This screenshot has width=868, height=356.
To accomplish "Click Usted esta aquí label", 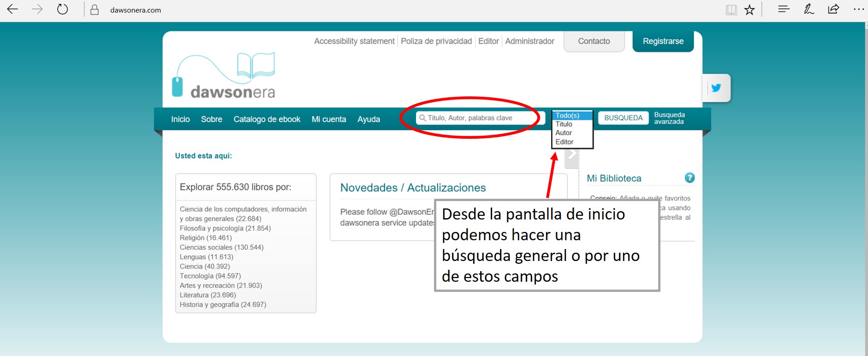I will pos(203,156).
